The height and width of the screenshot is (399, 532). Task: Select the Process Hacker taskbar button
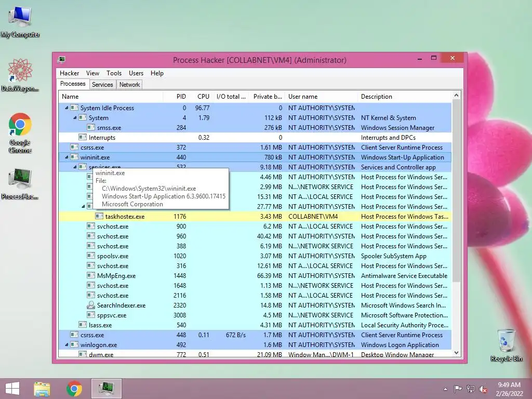[106, 389]
